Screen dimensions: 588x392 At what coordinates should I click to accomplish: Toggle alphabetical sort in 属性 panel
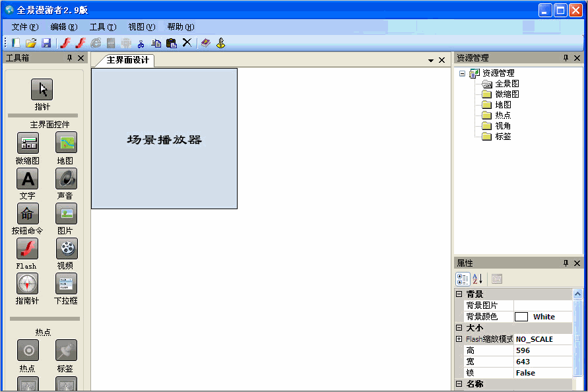pyautogui.click(x=477, y=278)
